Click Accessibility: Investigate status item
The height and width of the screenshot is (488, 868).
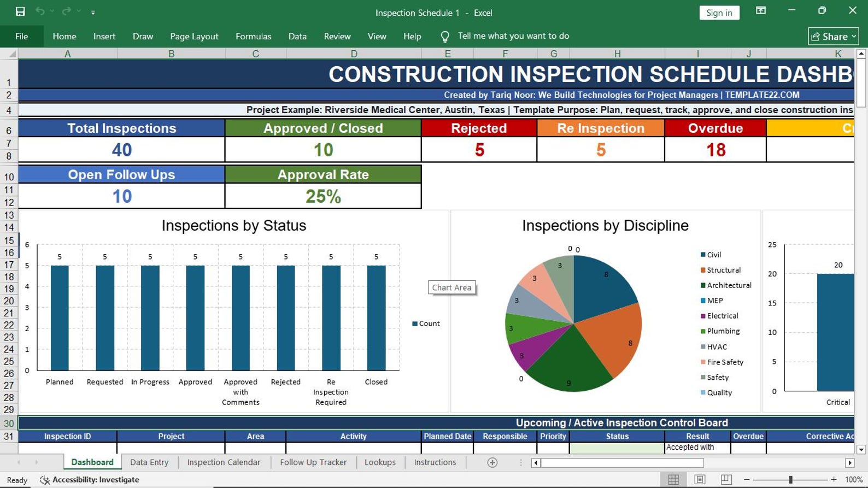point(90,480)
